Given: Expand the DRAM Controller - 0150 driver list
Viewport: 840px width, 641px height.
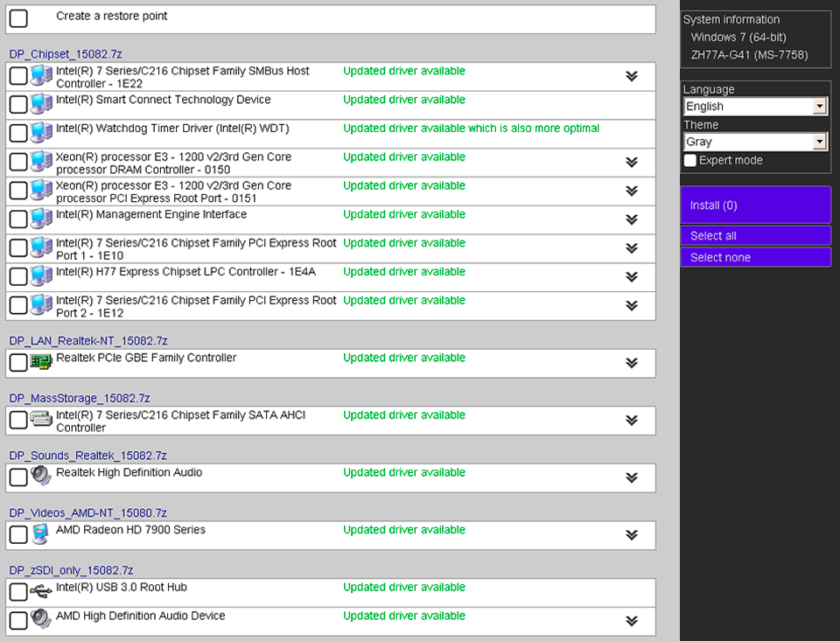Looking at the screenshot, I should [x=632, y=163].
